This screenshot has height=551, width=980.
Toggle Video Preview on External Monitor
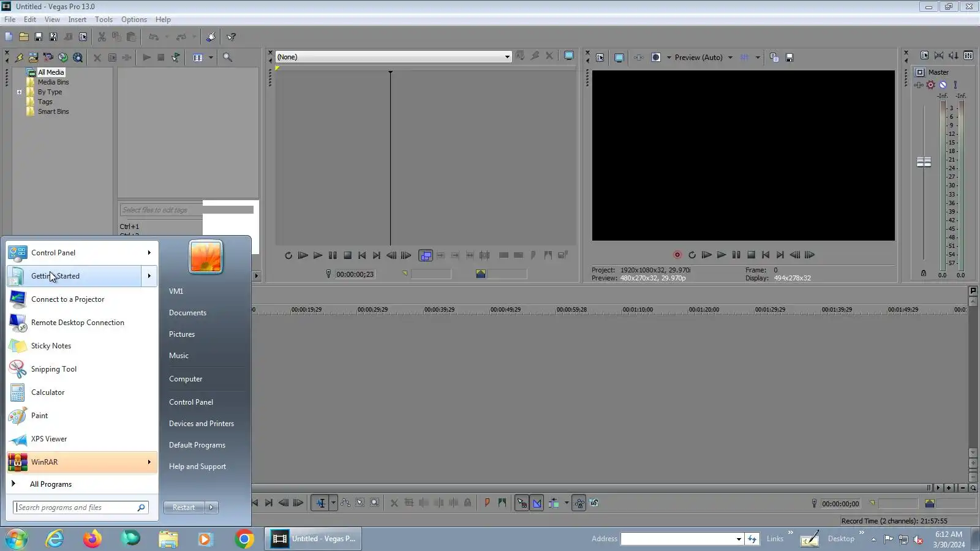point(619,58)
